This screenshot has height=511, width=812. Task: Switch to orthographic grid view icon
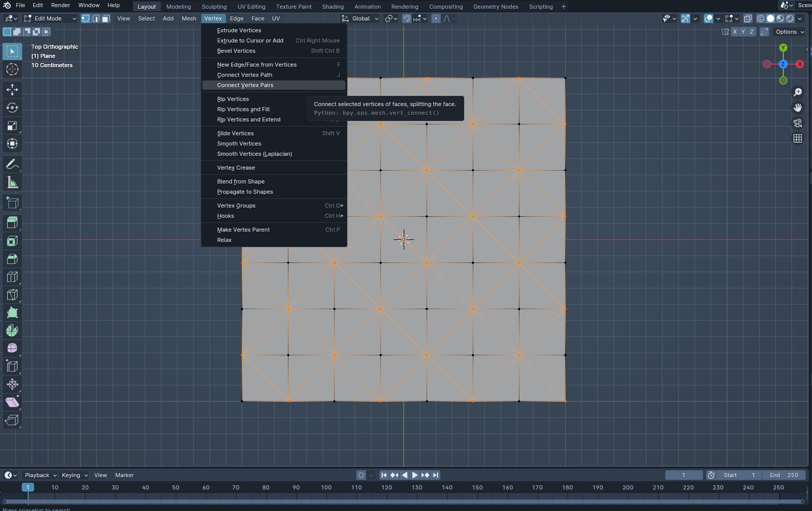[x=798, y=138]
